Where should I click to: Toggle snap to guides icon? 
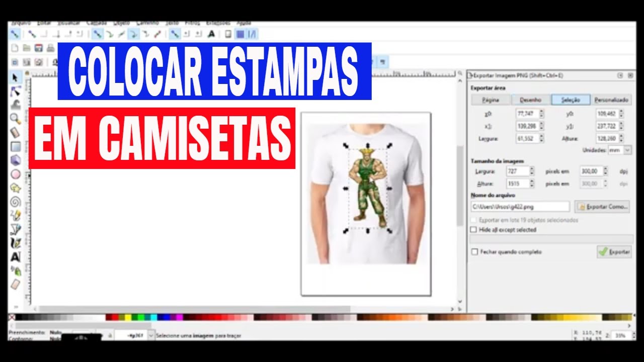pyautogui.click(x=253, y=34)
